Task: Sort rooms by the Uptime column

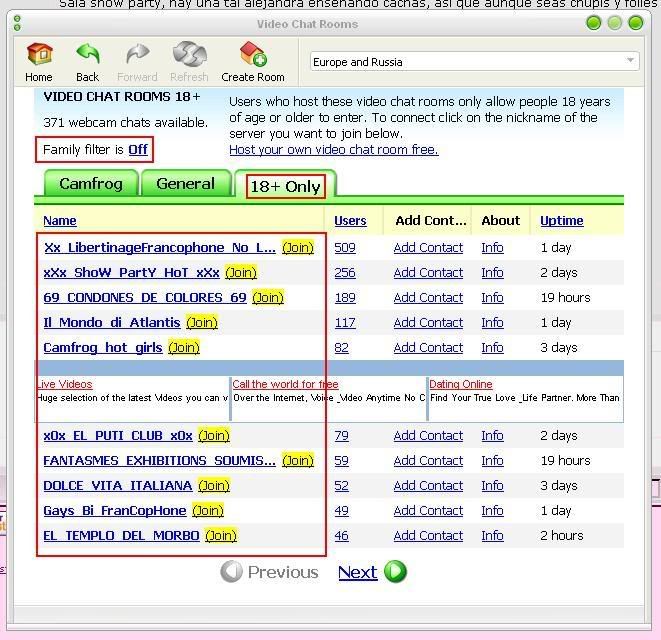Action: [562, 221]
